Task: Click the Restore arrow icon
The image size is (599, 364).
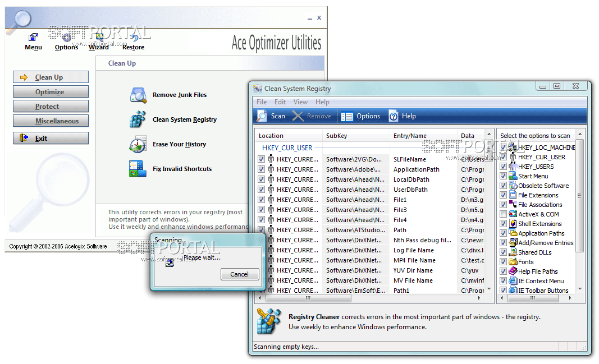Action: pos(134,37)
